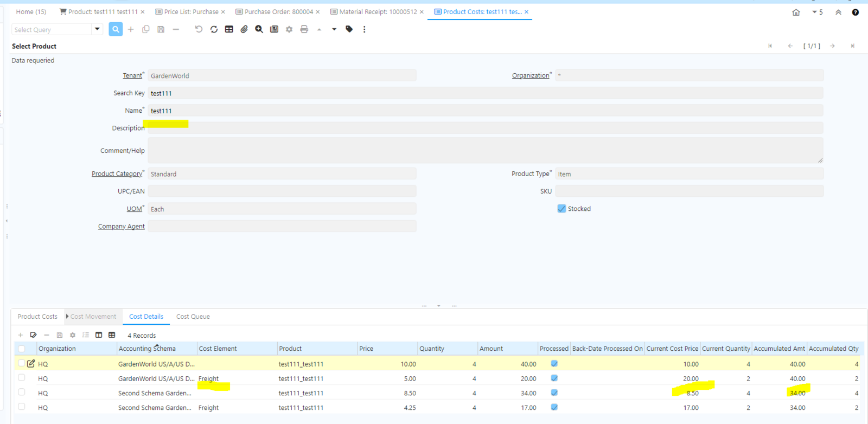Click the Print icon in toolbar
Image resolution: width=868 pixels, height=424 pixels.
[304, 29]
